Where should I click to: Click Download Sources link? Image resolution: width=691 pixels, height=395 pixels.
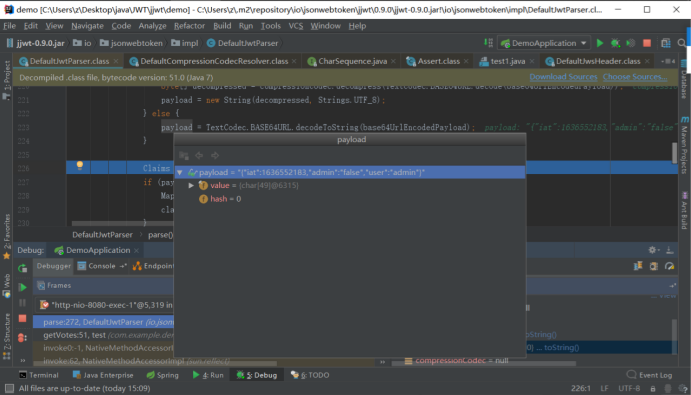pyautogui.click(x=563, y=77)
